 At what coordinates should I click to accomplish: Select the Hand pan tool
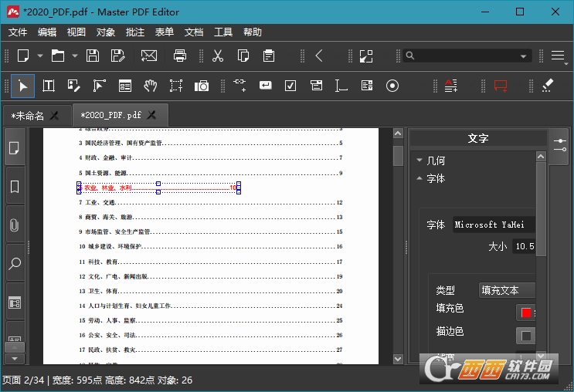(151, 86)
